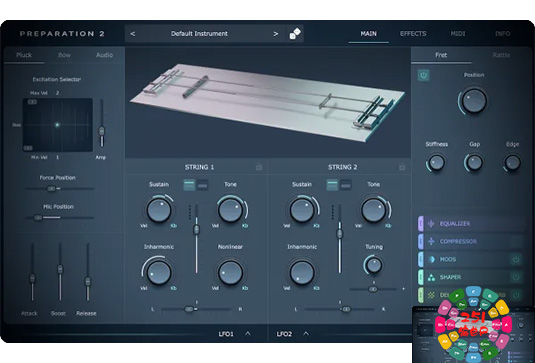This screenshot has height=363, width=535.
Task: Expand the LFO2 panel chevron
Action: 306,334
